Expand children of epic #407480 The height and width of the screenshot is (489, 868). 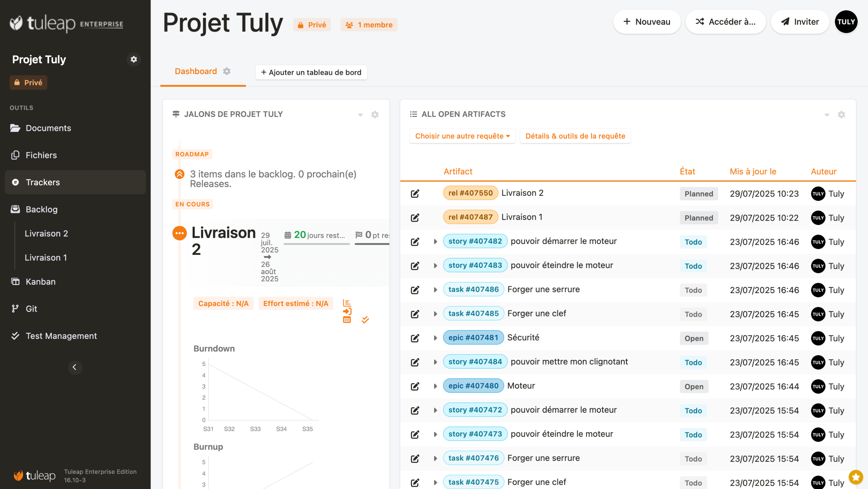tap(435, 386)
